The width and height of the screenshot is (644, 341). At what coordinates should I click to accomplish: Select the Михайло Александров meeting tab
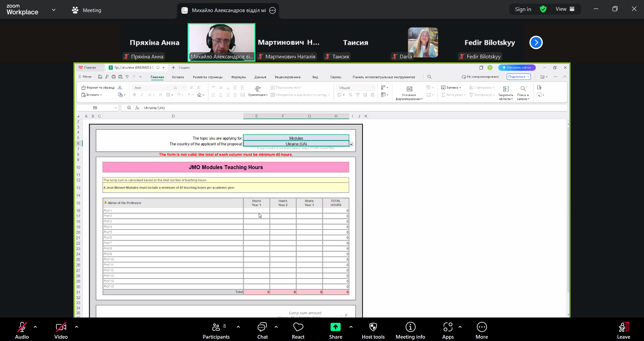pyautogui.click(x=228, y=10)
